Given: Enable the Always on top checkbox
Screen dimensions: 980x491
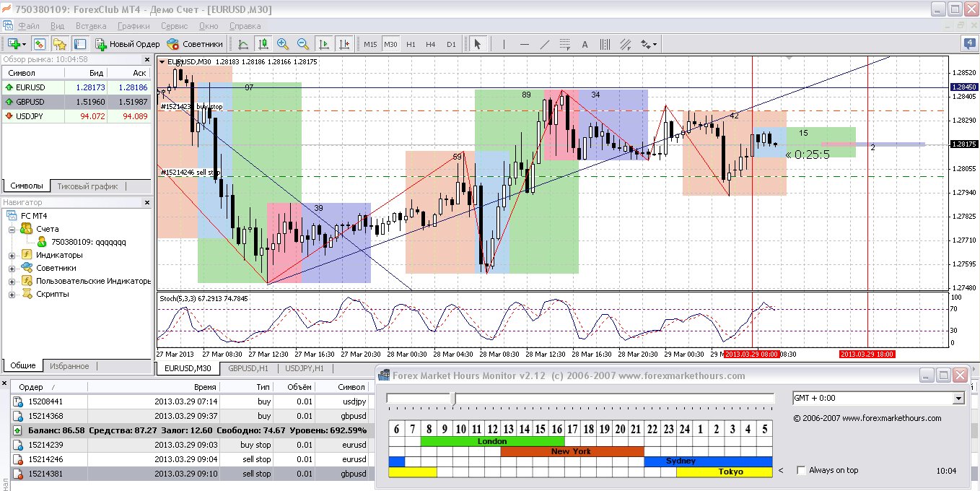Looking at the screenshot, I should point(801,470).
